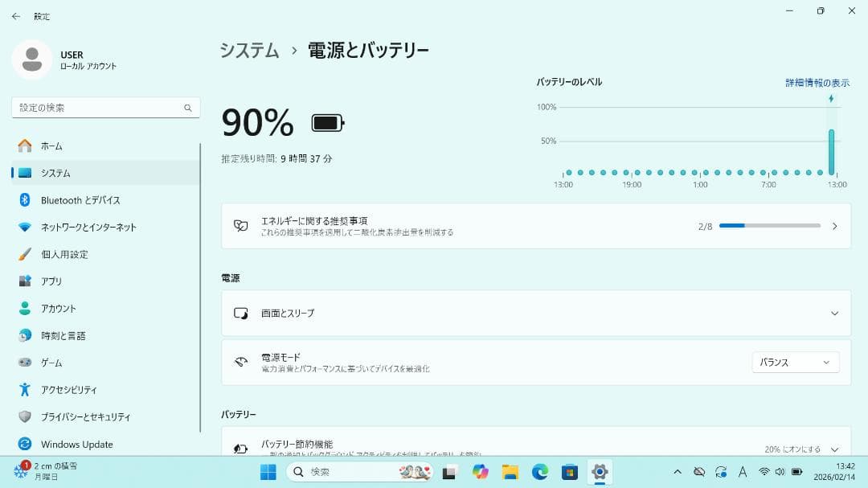The image size is (868, 488).
Task: Click the 2/8 recommendations progress bar
Action: coord(768,226)
